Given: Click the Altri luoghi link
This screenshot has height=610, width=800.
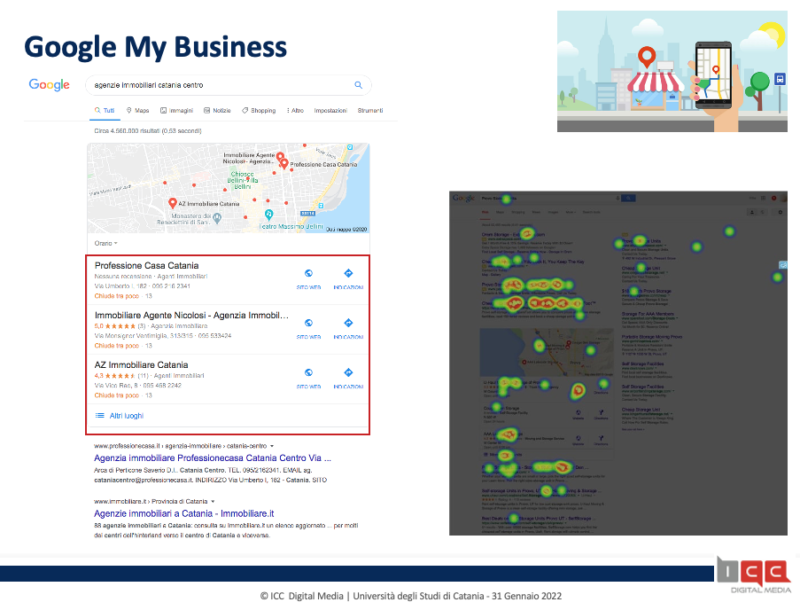Looking at the screenshot, I should coord(119,416).
